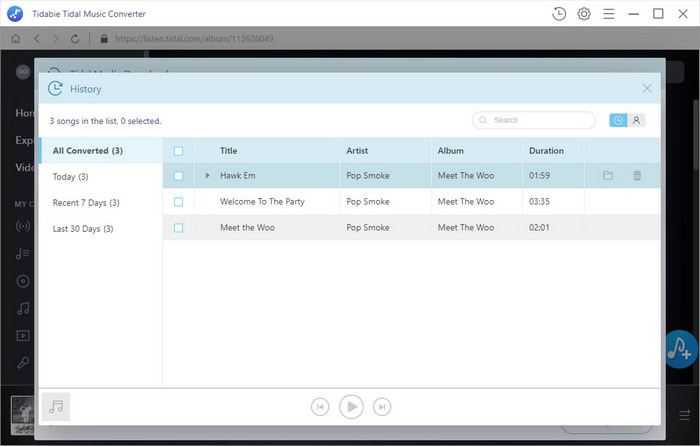Viewport: 700px width, 446px height.
Task: Skip to the next track
Action: (382, 407)
